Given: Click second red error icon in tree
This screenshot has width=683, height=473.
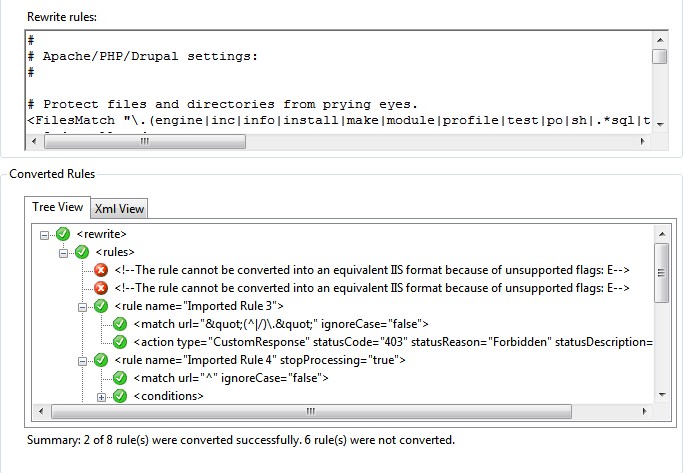Looking at the screenshot, I should (101, 288).
